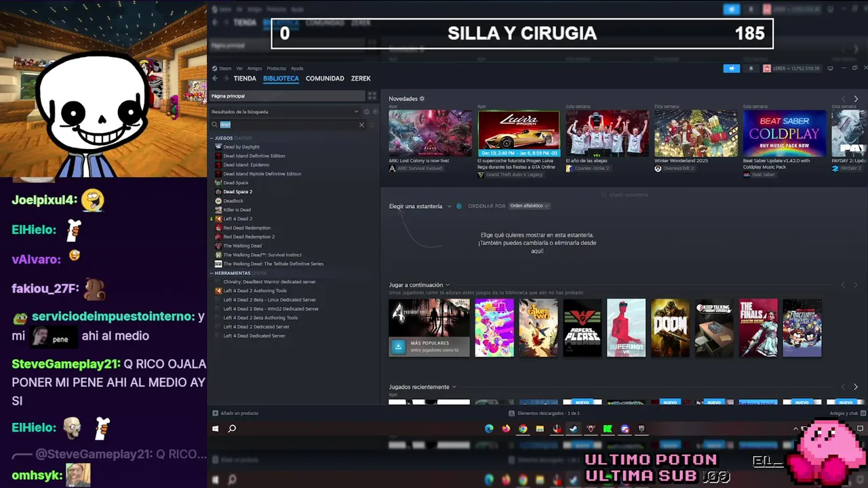The height and width of the screenshot is (488, 868).
Task: Open DOOM game cover
Action: tap(670, 328)
